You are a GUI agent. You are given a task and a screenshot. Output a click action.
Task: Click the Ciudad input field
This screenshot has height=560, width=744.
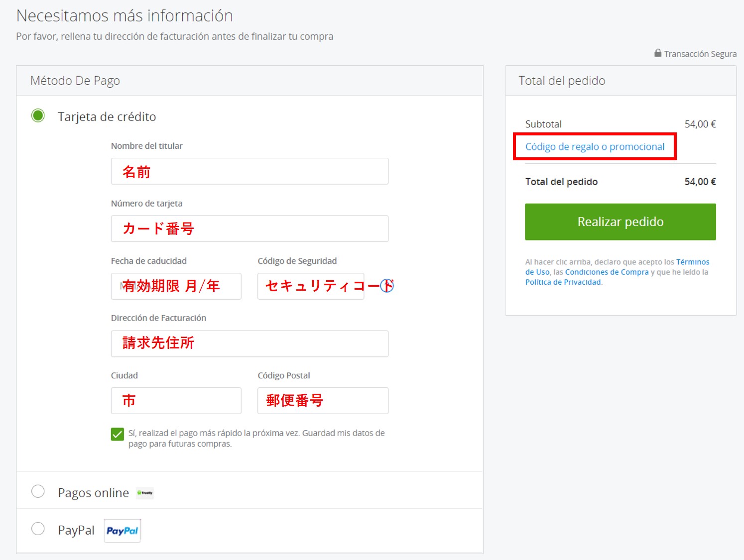[176, 401]
